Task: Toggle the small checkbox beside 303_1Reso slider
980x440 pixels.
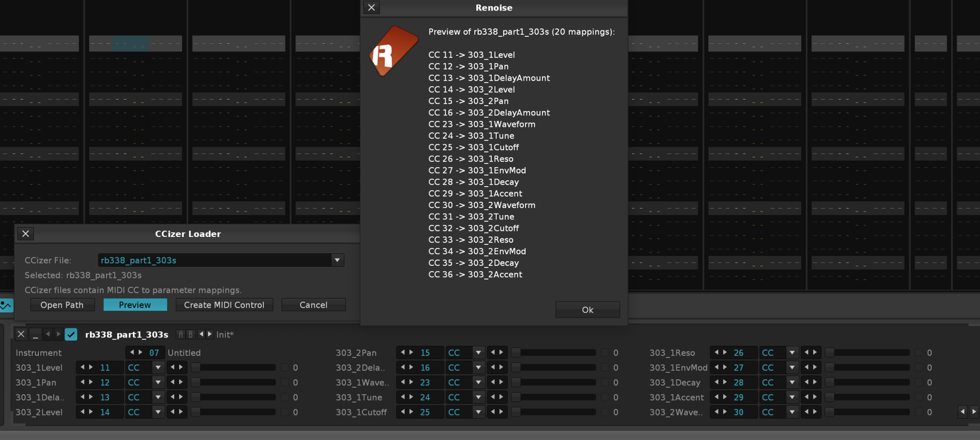Action: point(919,352)
